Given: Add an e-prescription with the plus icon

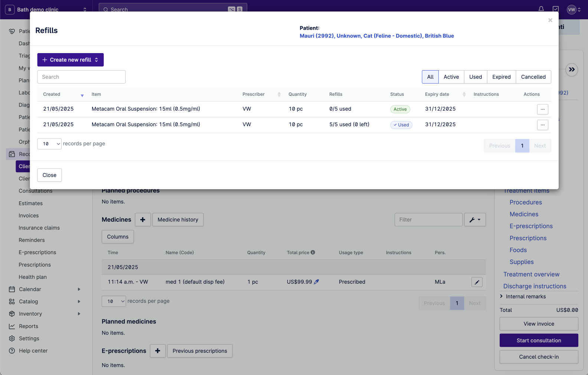Looking at the screenshot, I should click(x=158, y=351).
